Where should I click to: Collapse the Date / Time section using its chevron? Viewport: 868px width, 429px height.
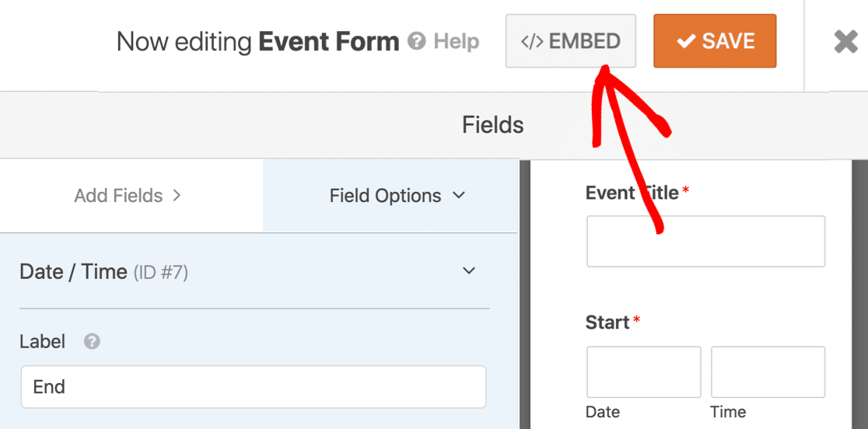(469, 271)
